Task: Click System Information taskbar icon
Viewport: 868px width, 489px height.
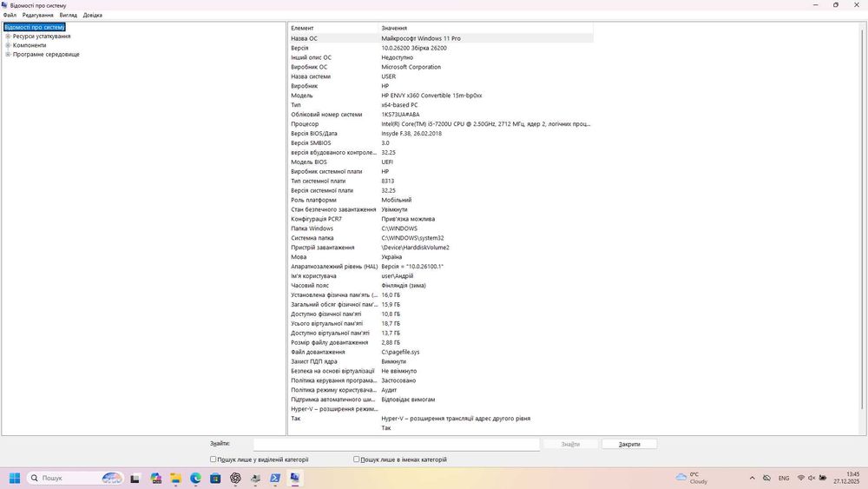Action: (x=294, y=478)
